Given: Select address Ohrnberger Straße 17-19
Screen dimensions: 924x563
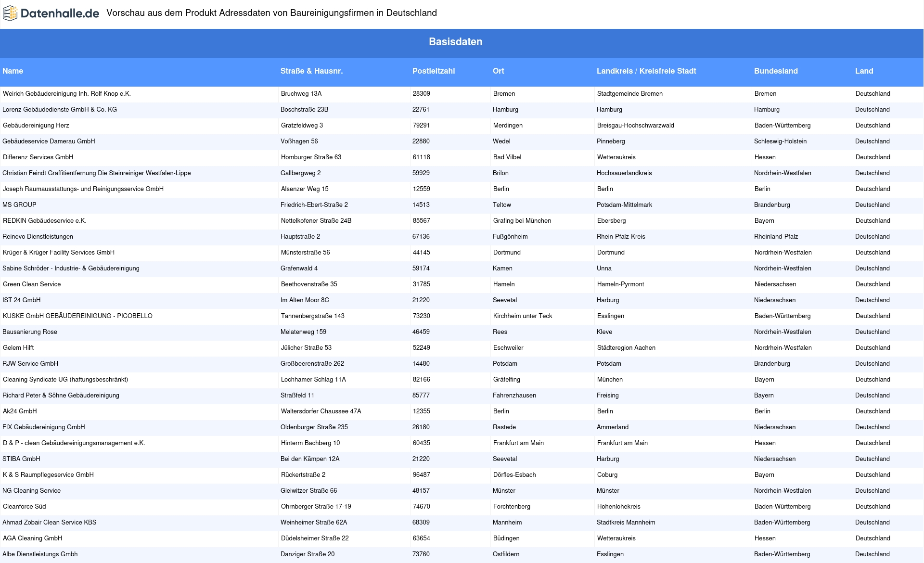Looking at the screenshot, I should (316, 507).
